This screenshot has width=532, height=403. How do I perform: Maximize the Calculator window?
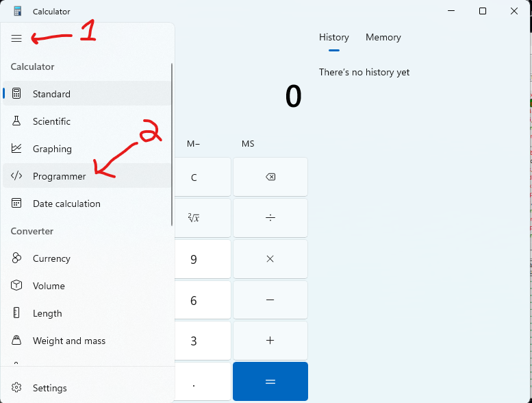click(x=483, y=11)
